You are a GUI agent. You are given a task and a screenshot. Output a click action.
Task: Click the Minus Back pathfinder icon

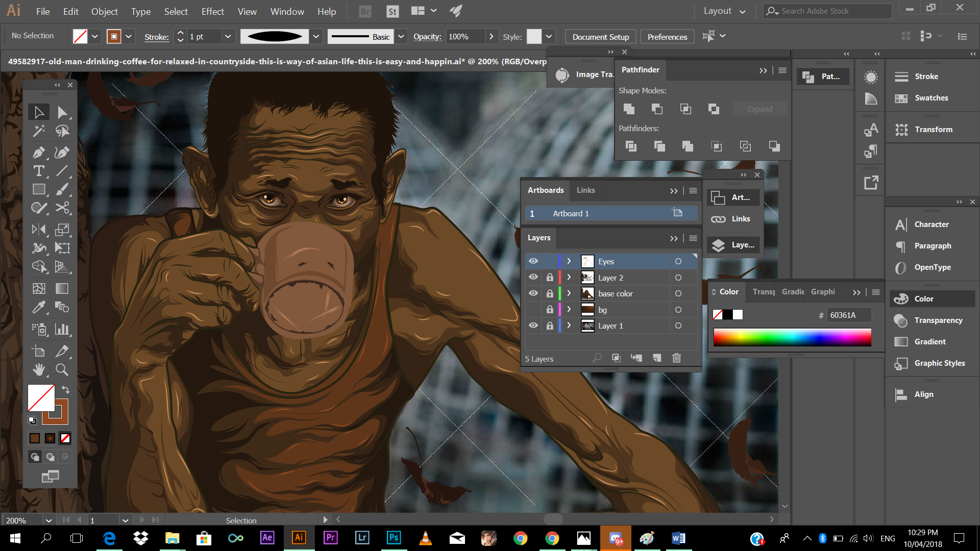(774, 146)
